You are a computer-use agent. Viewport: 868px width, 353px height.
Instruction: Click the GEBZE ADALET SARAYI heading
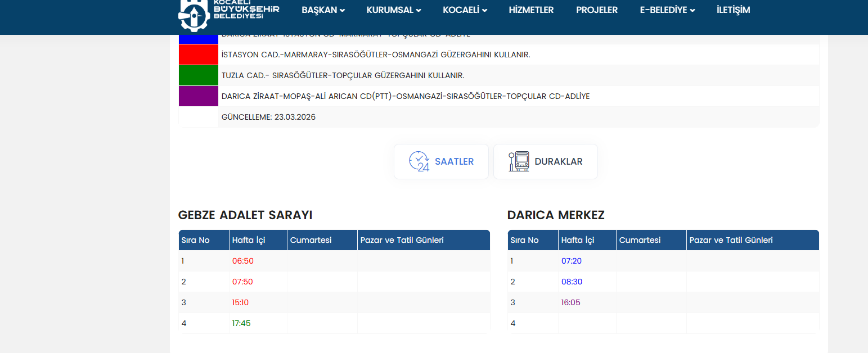click(245, 215)
